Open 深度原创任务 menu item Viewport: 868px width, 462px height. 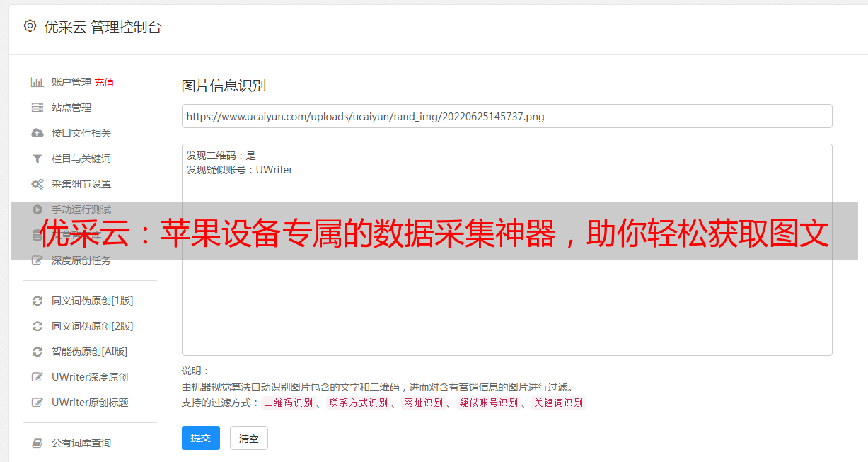coord(81,260)
